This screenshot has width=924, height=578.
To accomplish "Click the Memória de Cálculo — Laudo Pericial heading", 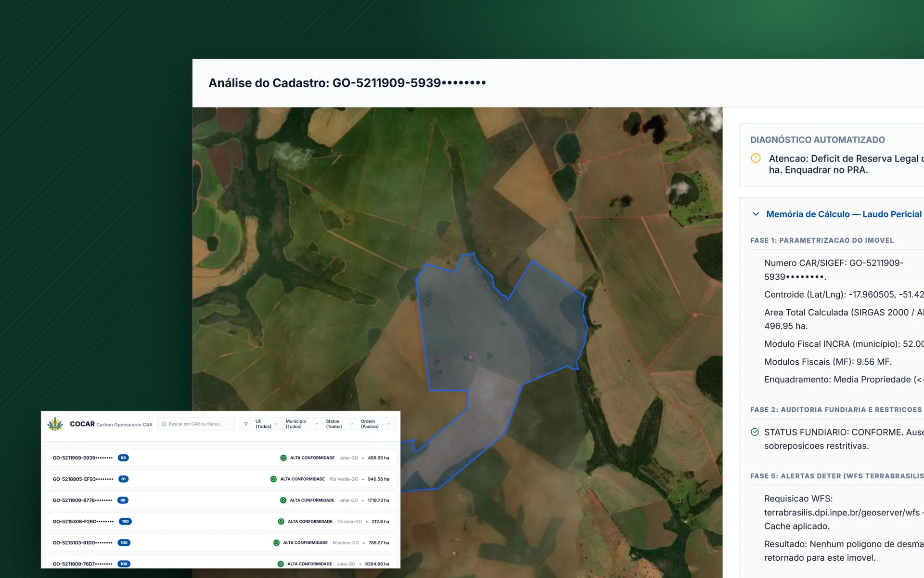I will pyautogui.click(x=844, y=214).
